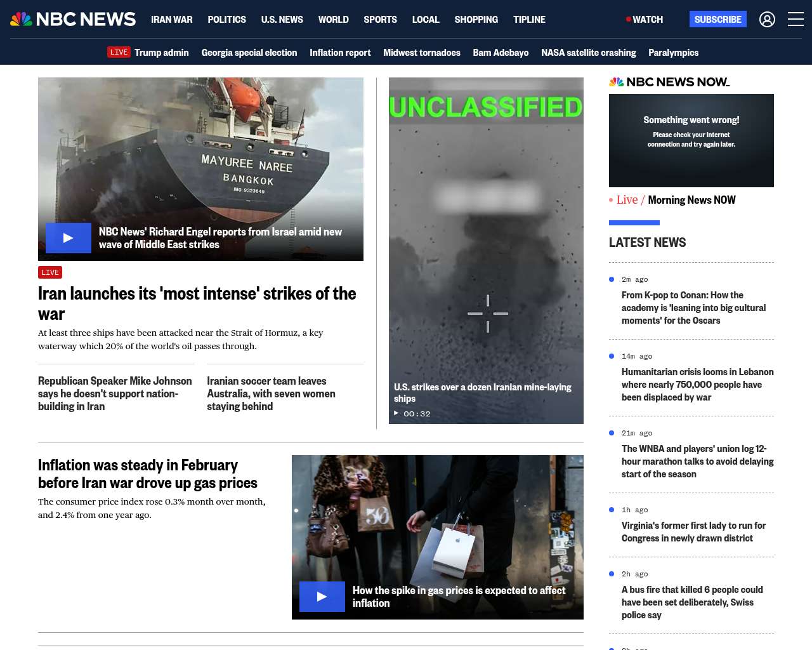Click the NBC News Now video player
This screenshot has width=812, height=650.
[x=691, y=140]
